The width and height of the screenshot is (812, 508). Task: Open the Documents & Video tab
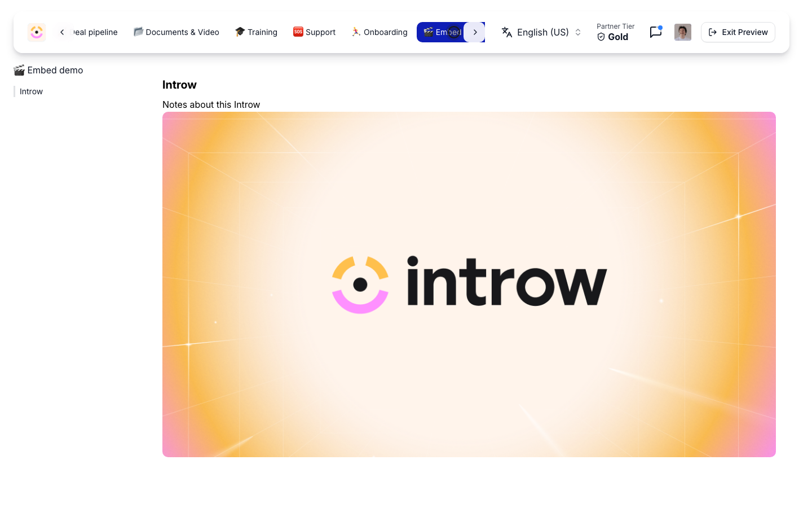(176, 32)
